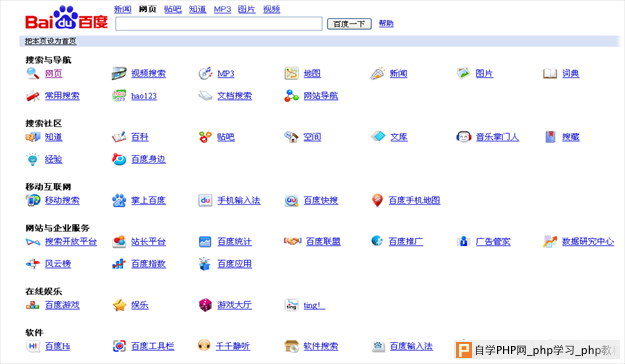
Task: Click the 百度身边 icon
Action: coord(119,159)
